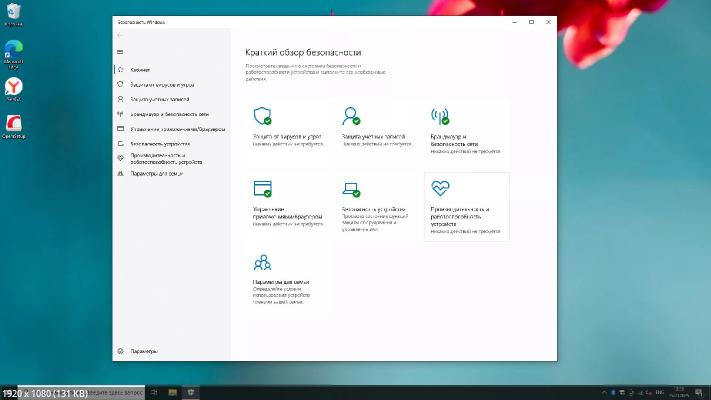711x400 pixels.
Task: Close the Windows Security window
Action: 548,22
